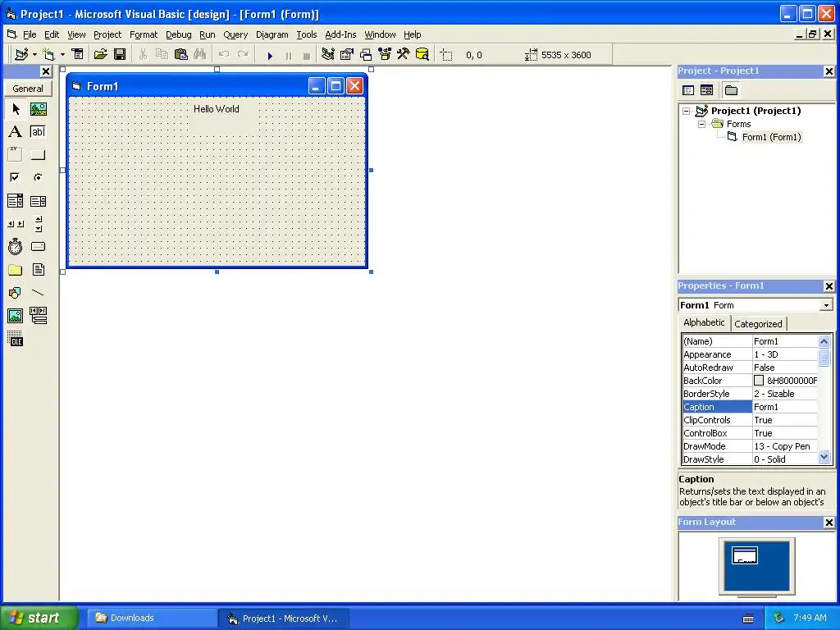
Task: Open the Object Browser toolbar icon
Action: pos(385,55)
